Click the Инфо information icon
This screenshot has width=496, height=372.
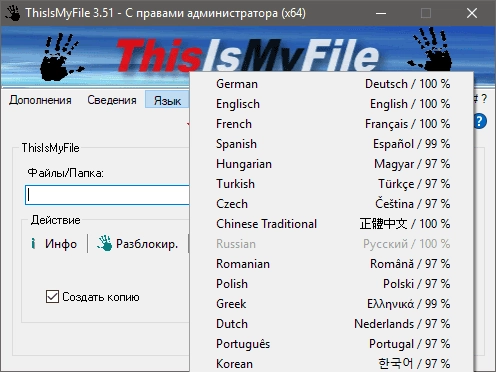click(x=33, y=244)
